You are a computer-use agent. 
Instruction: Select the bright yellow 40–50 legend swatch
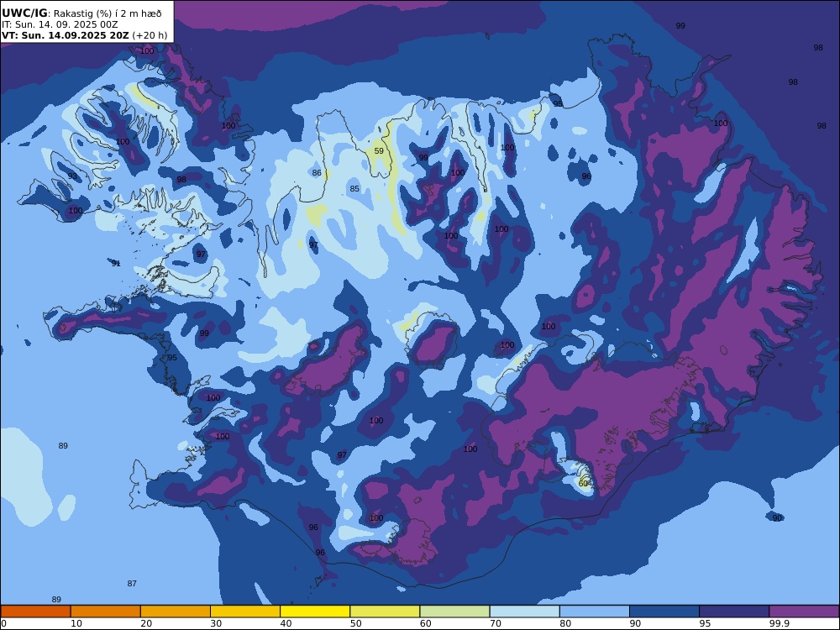tap(315, 612)
